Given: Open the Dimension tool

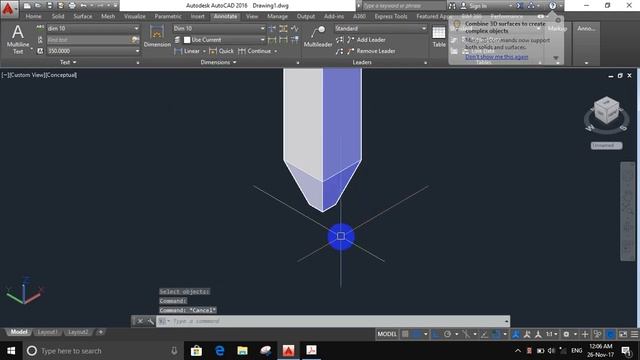Looking at the screenshot, I should (157, 36).
